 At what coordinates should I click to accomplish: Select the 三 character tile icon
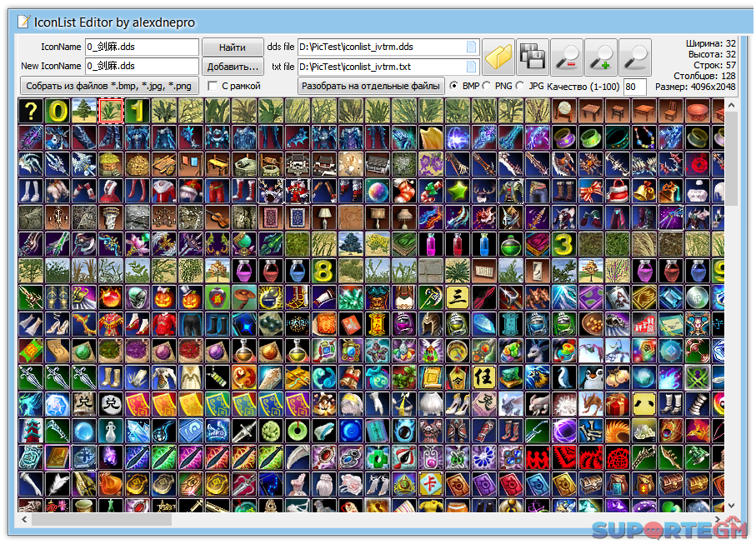(457, 297)
